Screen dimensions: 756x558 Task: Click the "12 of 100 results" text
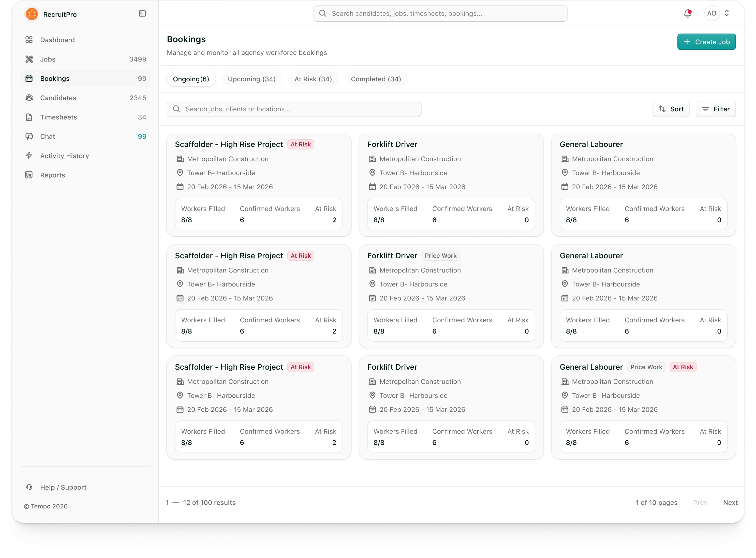[x=209, y=503]
